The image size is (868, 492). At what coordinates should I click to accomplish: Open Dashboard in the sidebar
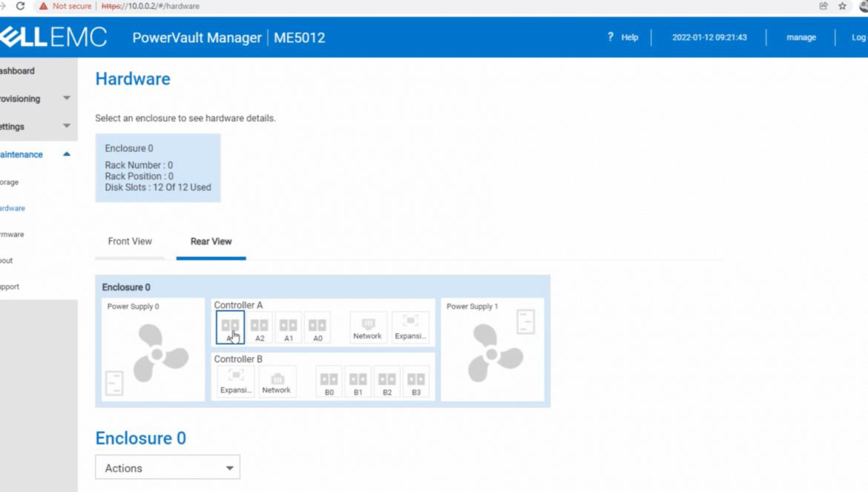point(17,70)
